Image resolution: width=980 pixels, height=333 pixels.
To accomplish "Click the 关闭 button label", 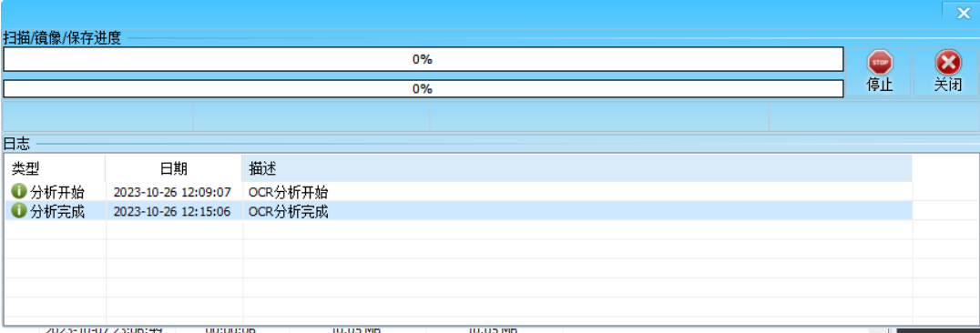I will pos(947,86).
